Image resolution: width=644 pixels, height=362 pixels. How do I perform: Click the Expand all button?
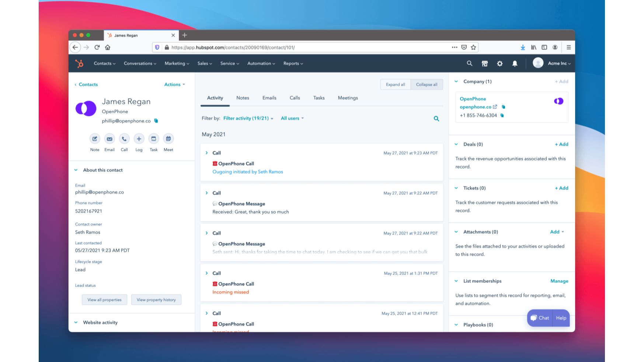coord(395,84)
